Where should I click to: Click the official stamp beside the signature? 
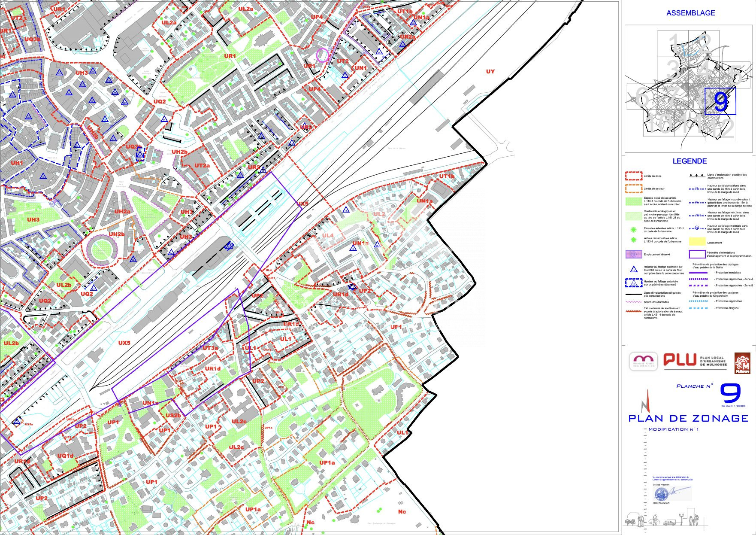coord(660,493)
